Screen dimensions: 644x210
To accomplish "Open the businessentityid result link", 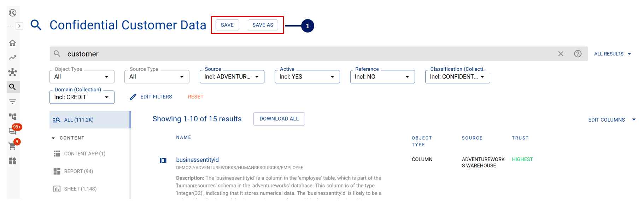I will pos(197,160).
